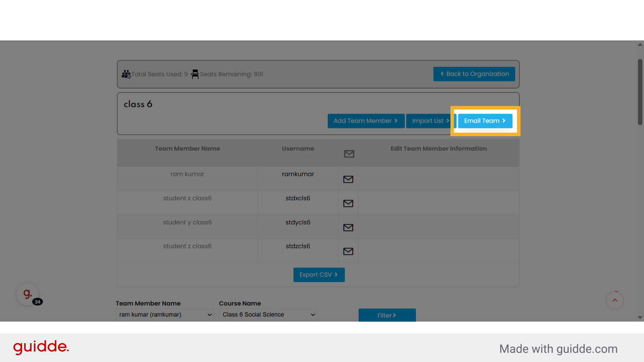Click the Total Seats Used people icon
This screenshot has width=644, height=362.
coord(126,74)
